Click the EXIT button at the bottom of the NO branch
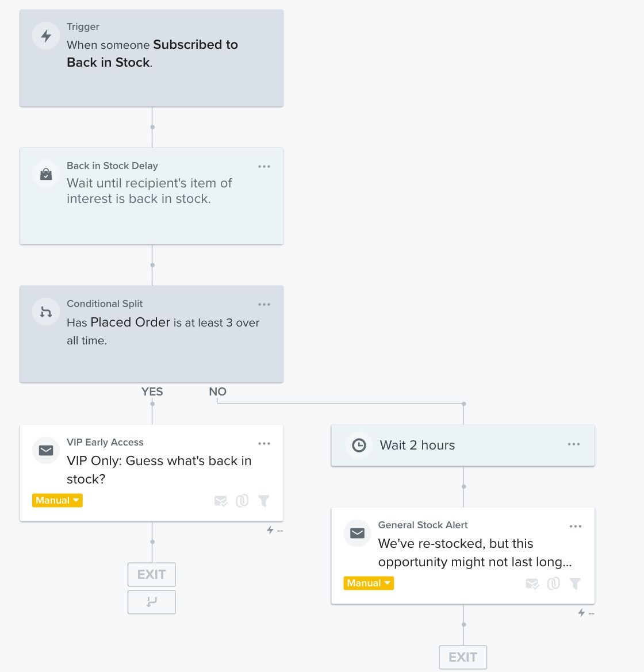 coord(463,656)
